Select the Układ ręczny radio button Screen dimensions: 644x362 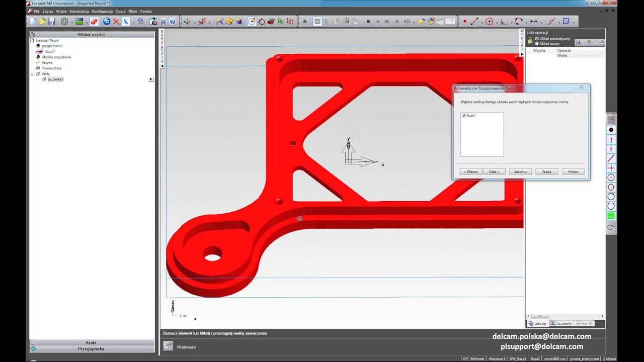coord(537,44)
